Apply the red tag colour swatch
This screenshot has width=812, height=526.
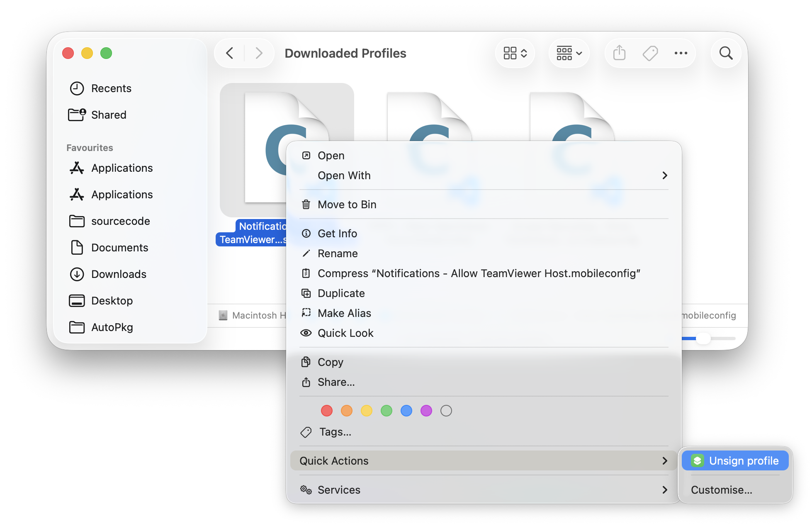327,411
